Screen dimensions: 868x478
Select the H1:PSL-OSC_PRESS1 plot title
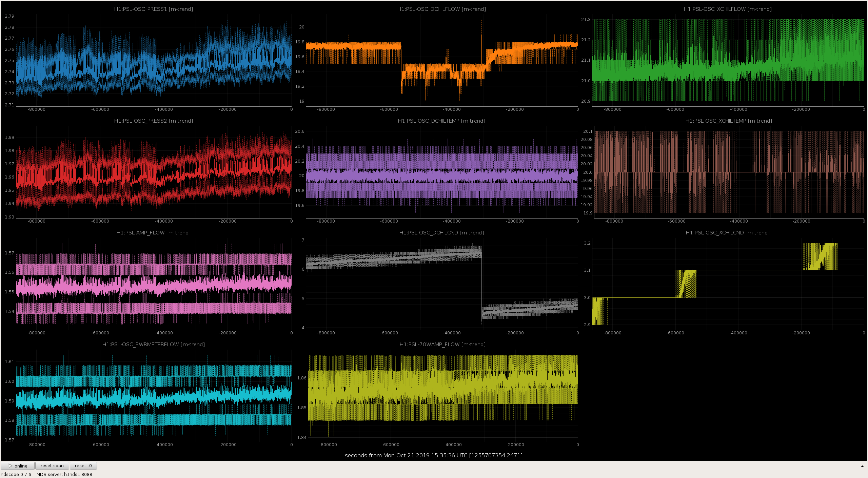pyautogui.click(x=154, y=9)
